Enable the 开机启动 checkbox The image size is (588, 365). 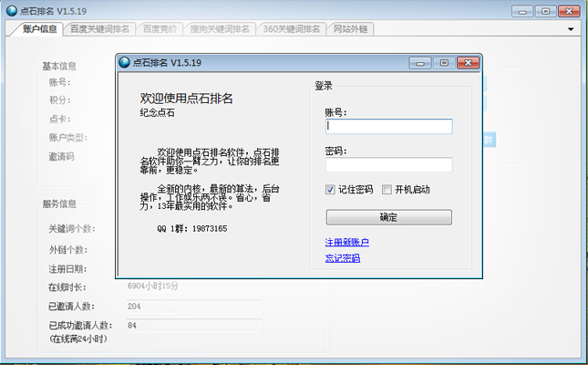387,190
